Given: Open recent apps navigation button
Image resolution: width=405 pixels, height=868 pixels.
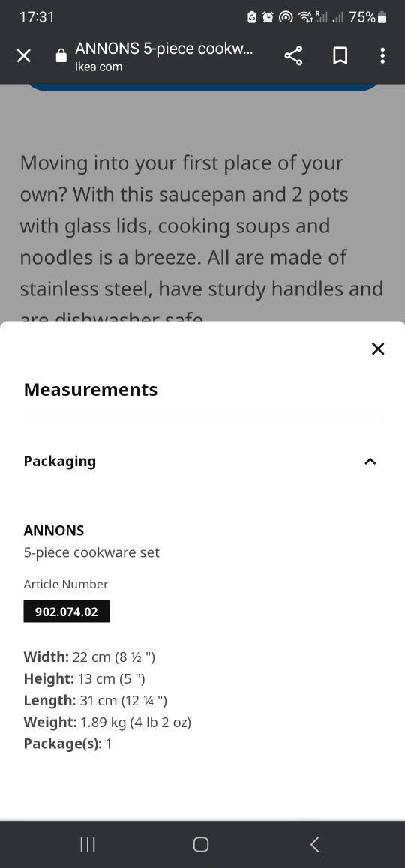Looking at the screenshot, I should [x=88, y=844].
